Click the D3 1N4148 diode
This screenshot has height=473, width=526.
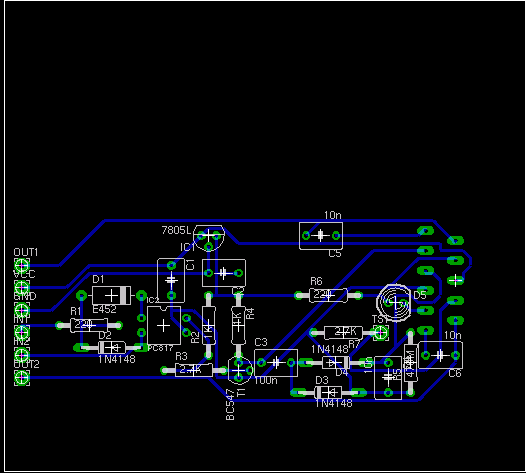tap(328, 392)
